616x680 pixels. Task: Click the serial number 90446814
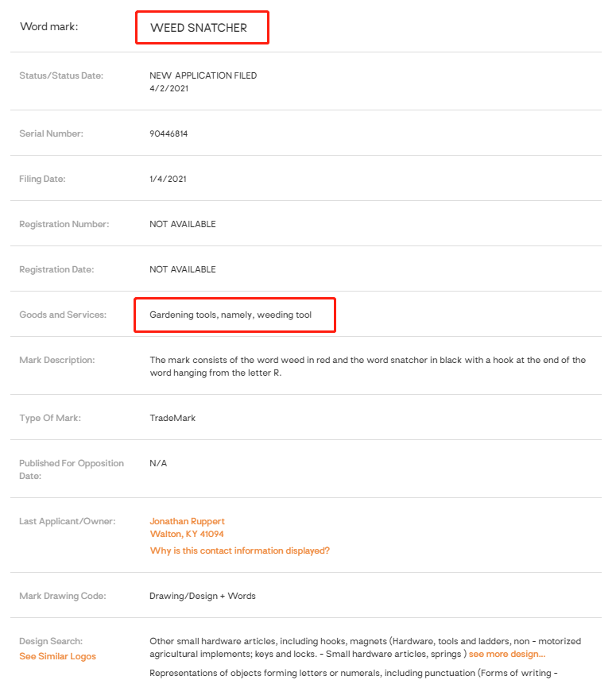point(169,133)
